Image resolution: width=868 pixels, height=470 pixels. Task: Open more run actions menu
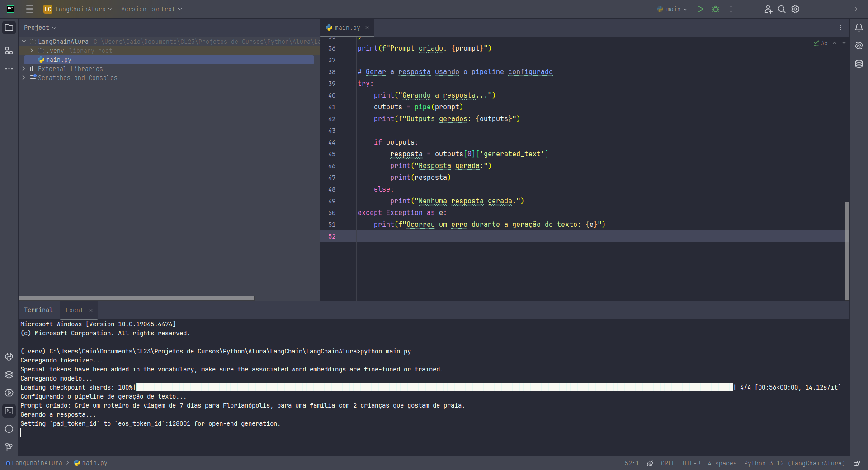click(x=731, y=9)
